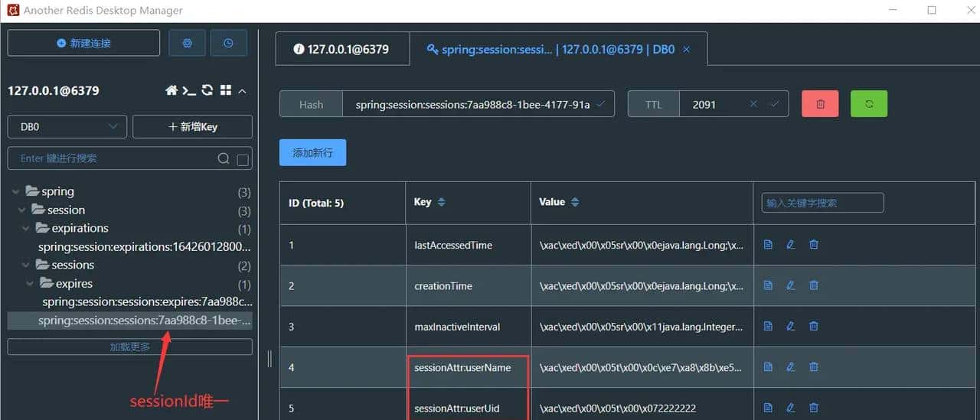
Task: Click the 加载更多 load more button
Action: [x=129, y=347]
